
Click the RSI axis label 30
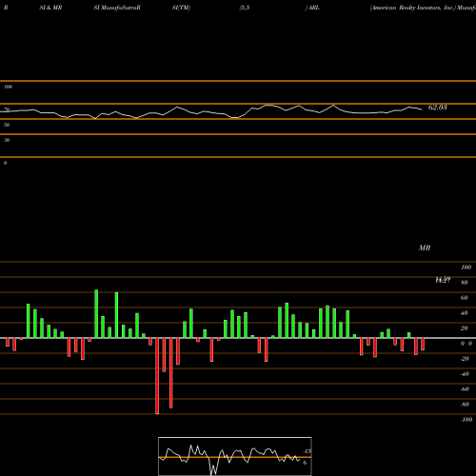[7, 140]
